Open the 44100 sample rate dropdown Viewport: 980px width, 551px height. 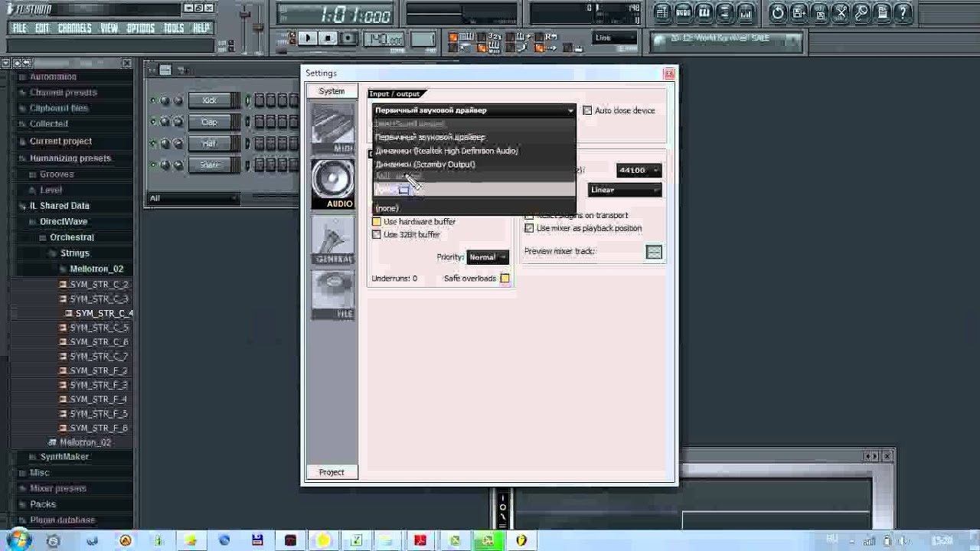click(x=639, y=170)
